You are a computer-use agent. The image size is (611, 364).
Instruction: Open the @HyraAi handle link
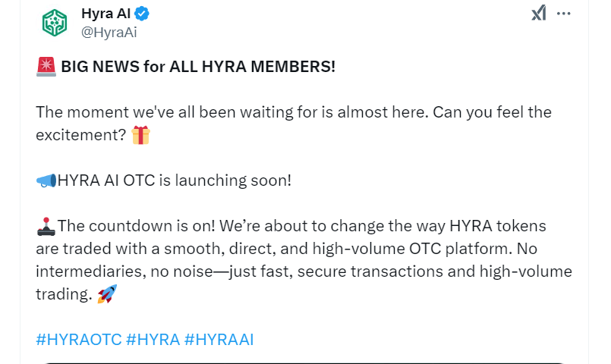pos(109,32)
